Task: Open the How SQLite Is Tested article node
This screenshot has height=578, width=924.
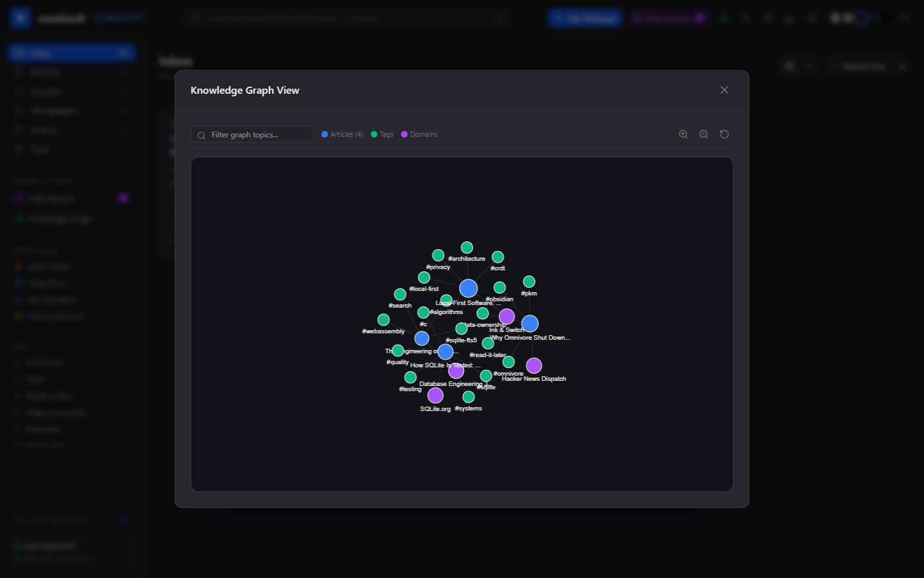Action: click(x=445, y=352)
